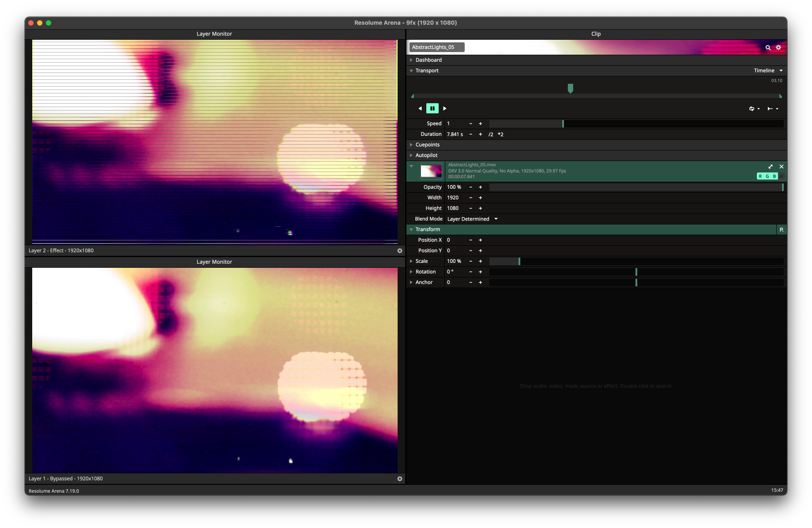Image resolution: width=812 pixels, height=528 pixels.
Task: Click the resize arrows icon on AbstractLights_05.mov
Action: 771,167
